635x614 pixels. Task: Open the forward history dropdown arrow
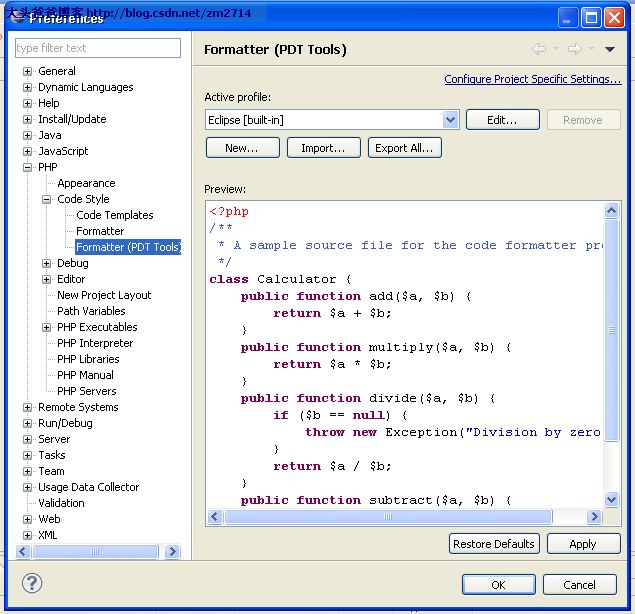[x=591, y=49]
